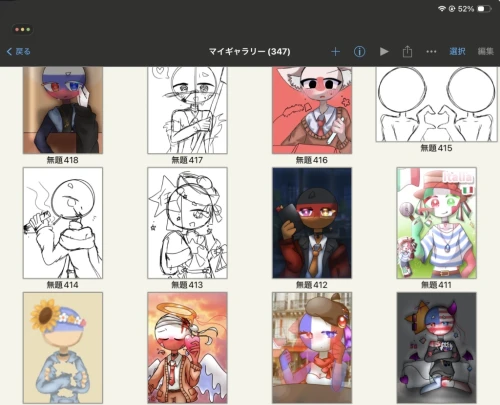This screenshot has height=405, width=500.
Task: Open beret café artwork thumbnail
Action: tap(312, 348)
